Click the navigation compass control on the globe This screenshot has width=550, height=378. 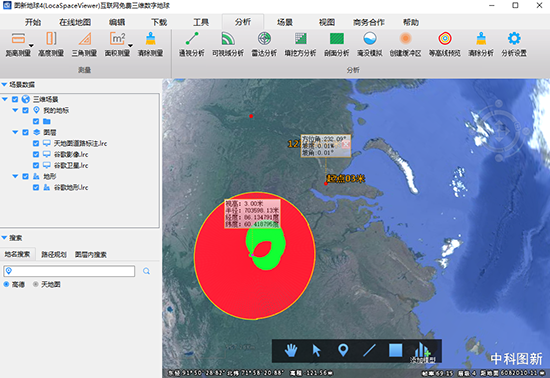point(500,130)
